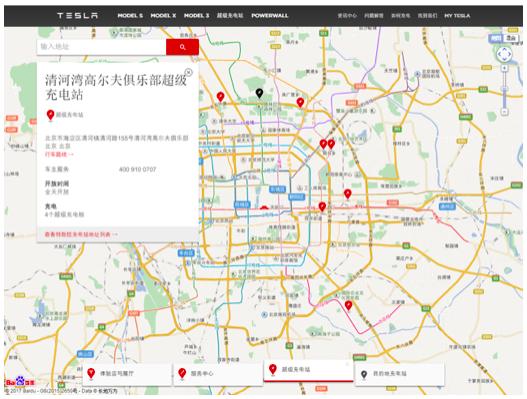The height and width of the screenshot is (399, 527).
Task: Select the red pin east of black pin
Action: click(x=300, y=102)
